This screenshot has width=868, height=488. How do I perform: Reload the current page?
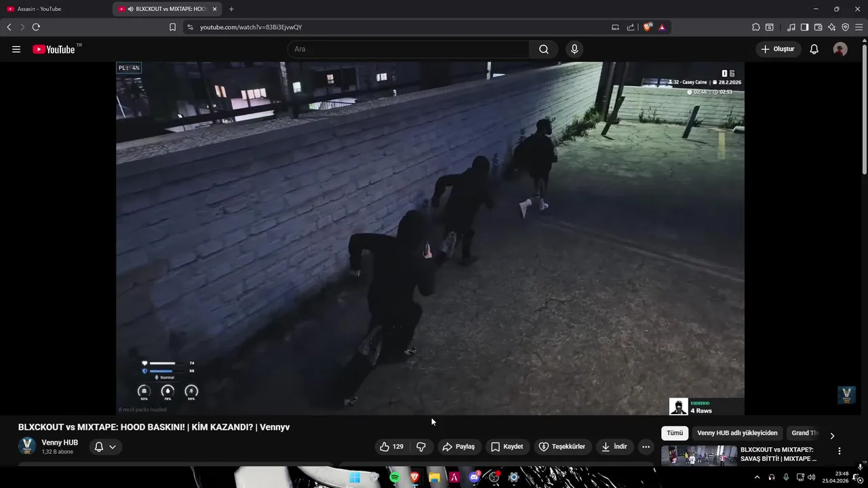pos(36,27)
